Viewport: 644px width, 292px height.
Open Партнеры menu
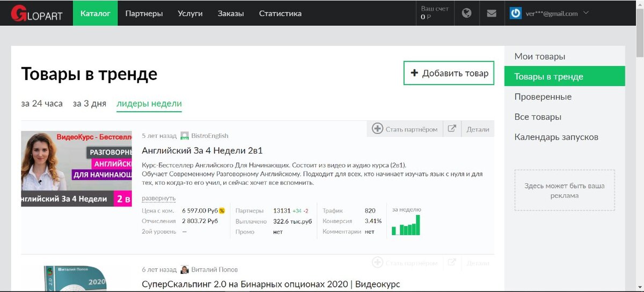click(x=144, y=13)
